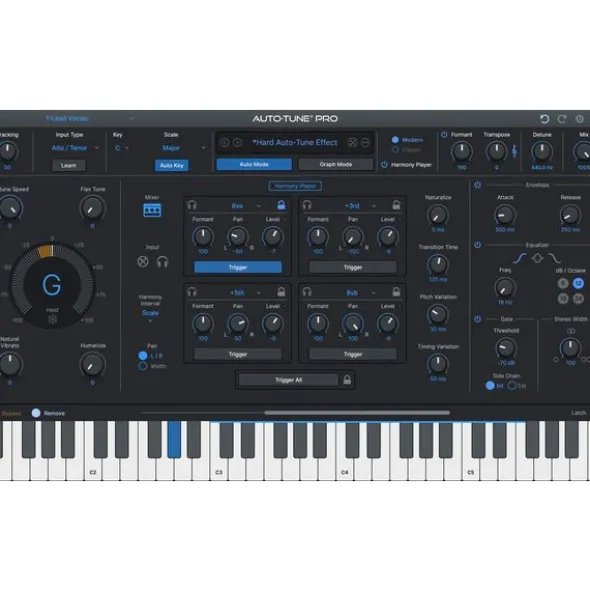Select the low-shelf EQ curve icon
Screen dimensions: 590x591
click(520, 258)
